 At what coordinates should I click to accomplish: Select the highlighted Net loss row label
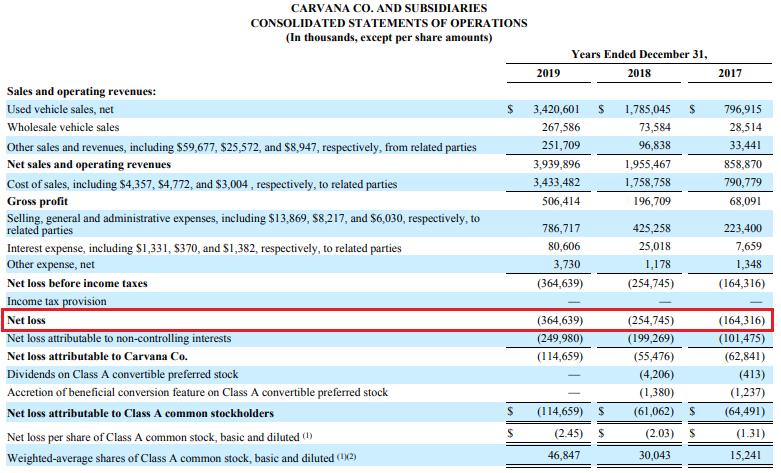tap(25, 320)
